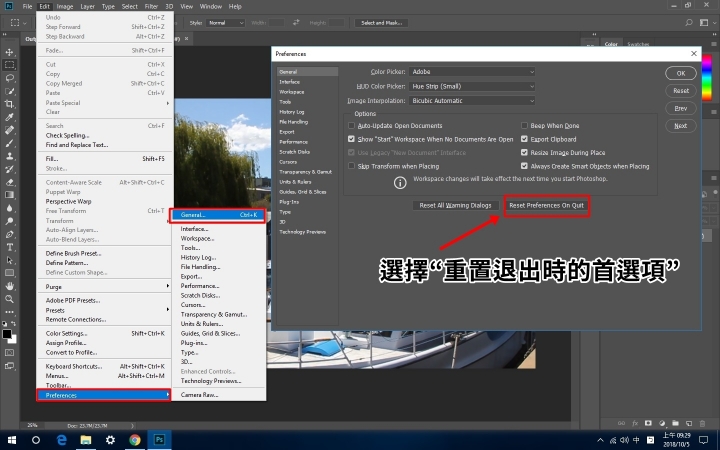Uncheck Show Start Workspace When No Documents
Image resolution: width=720 pixels, height=450 pixels.
(x=351, y=139)
